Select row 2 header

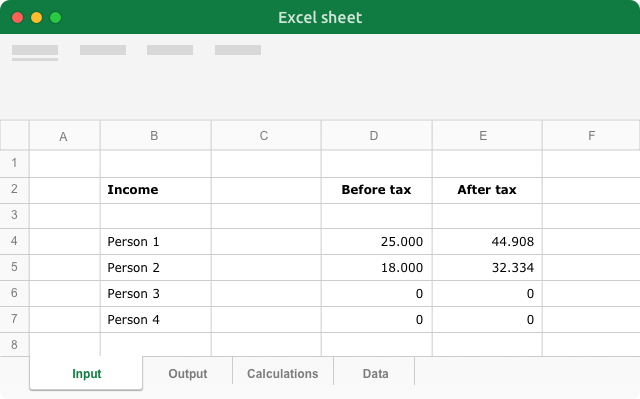[14, 190]
